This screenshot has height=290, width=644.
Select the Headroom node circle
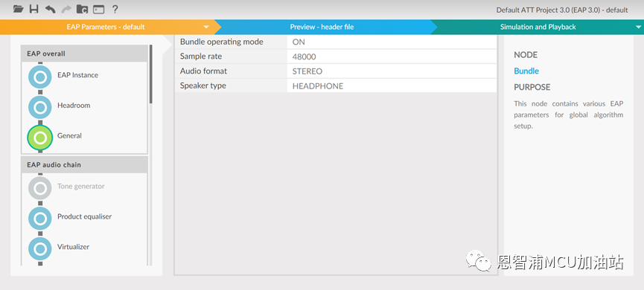pyautogui.click(x=40, y=107)
